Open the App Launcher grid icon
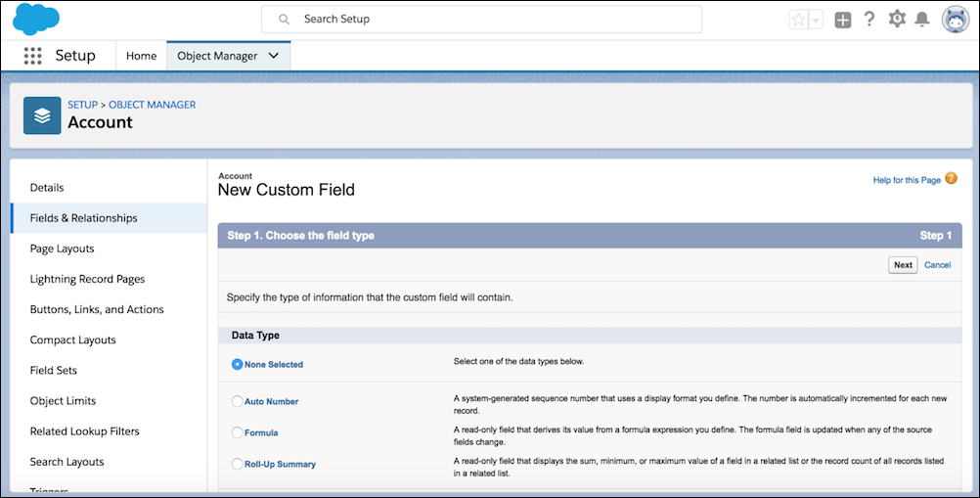 [x=32, y=56]
